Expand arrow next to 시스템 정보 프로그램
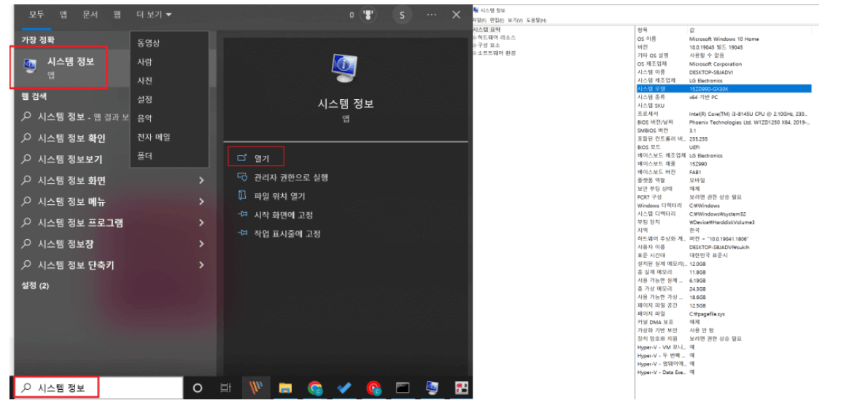This screenshot has width=868, height=411. (x=201, y=223)
